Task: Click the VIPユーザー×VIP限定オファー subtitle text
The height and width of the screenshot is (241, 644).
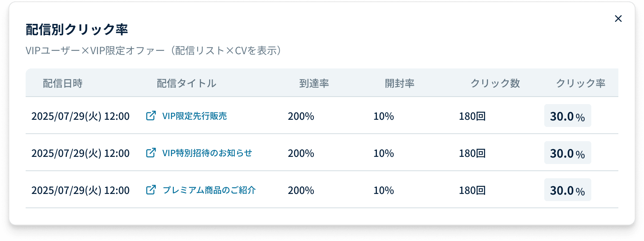Action: 153,51
